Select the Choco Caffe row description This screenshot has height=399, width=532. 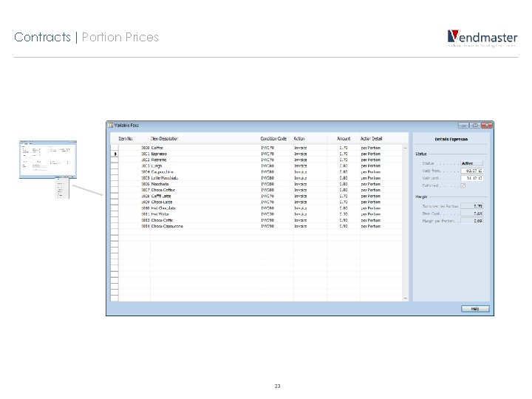162,220
